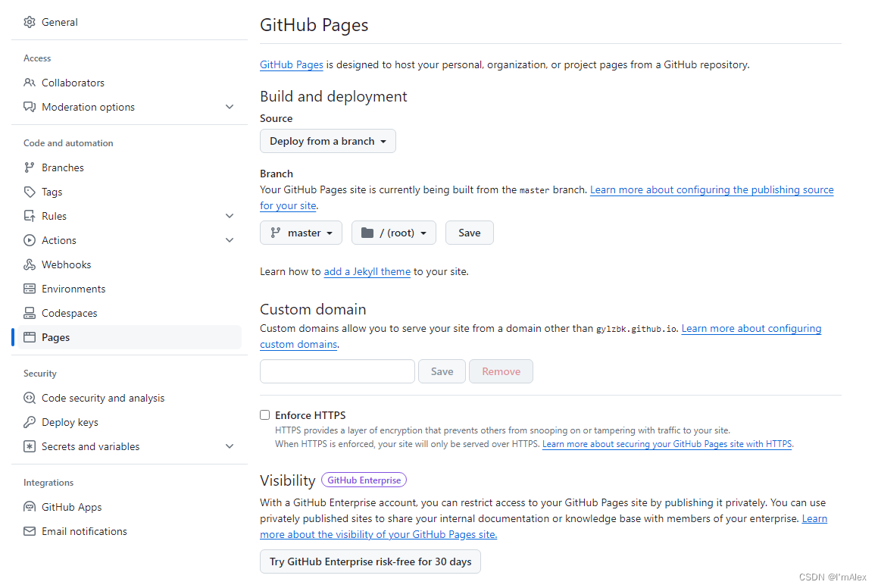Click the Email notifications envelope icon

(x=30, y=531)
